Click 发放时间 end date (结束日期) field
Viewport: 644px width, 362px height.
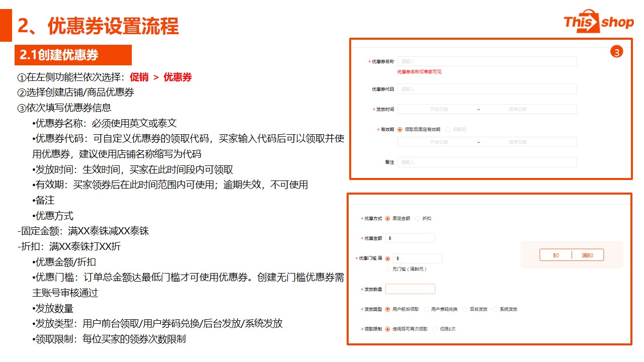[x=518, y=109]
